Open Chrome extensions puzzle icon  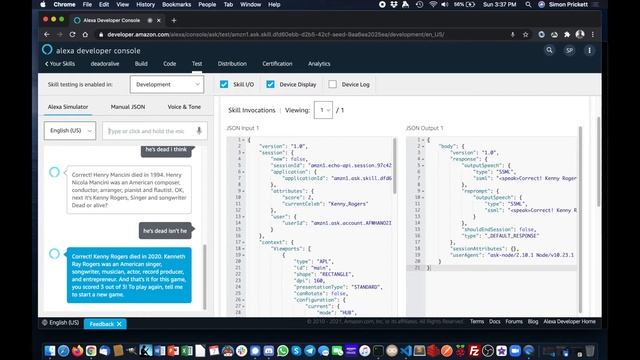[x=567, y=35]
